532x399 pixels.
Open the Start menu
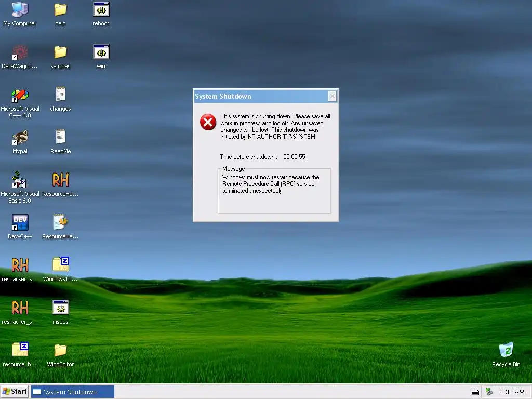[x=14, y=392]
